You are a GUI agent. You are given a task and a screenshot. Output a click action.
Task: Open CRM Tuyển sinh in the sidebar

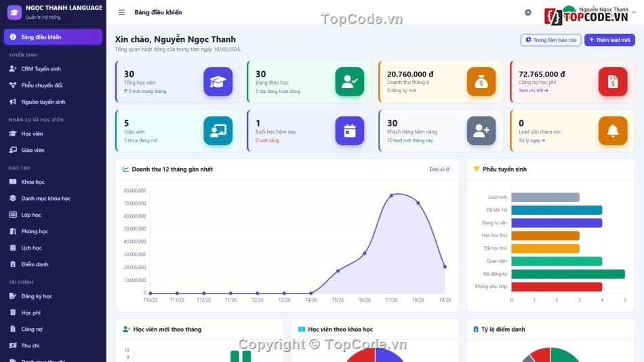[x=53, y=68]
